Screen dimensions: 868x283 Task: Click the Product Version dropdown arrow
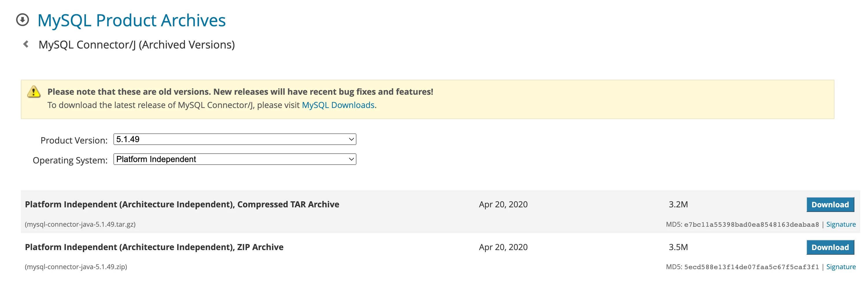click(x=351, y=139)
